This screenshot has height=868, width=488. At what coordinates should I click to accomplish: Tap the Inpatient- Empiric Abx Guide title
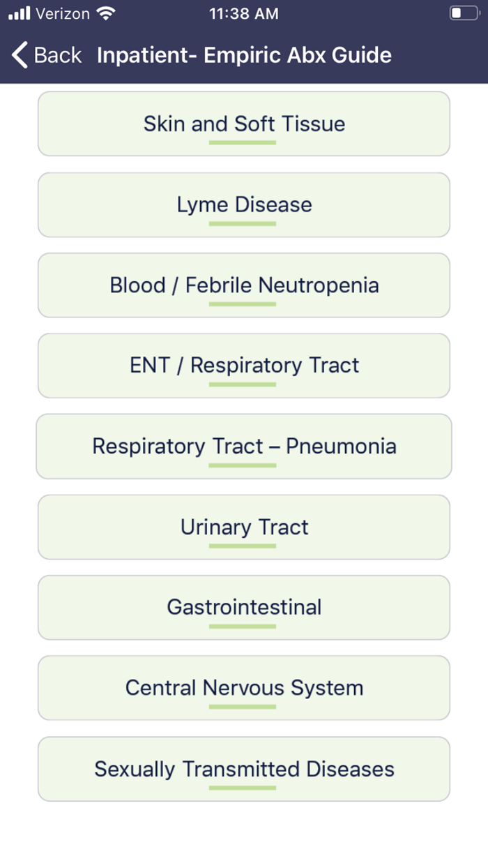(243, 54)
